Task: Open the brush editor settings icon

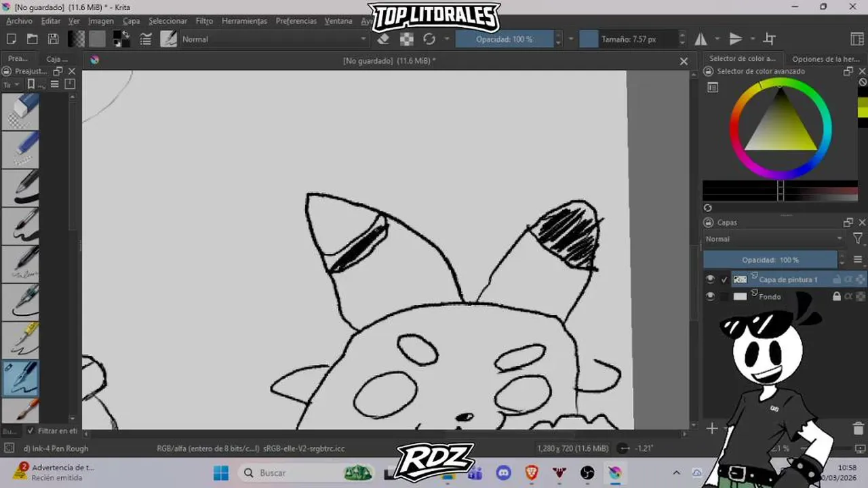Action: 146,39
